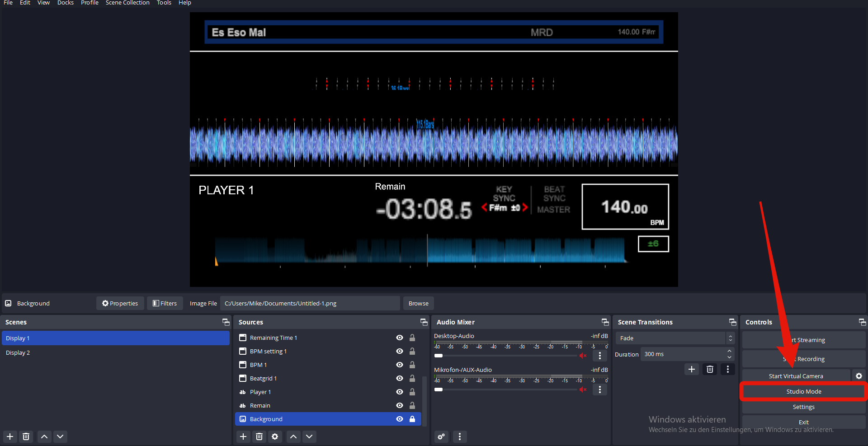Undock the Audio Mixer panel
The height and width of the screenshot is (446, 868).
(x=605, y=322)
